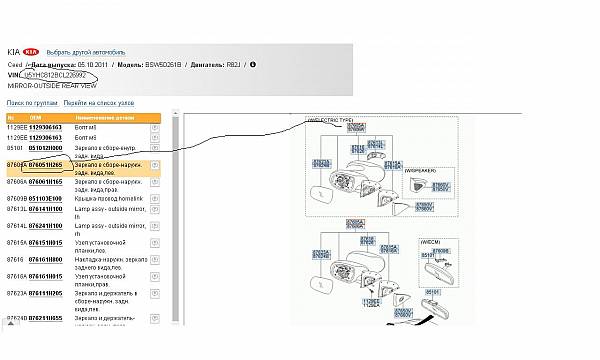Click the 85101 label on the interior mirror diagram
600x360 pixels.
click(433, 292)
